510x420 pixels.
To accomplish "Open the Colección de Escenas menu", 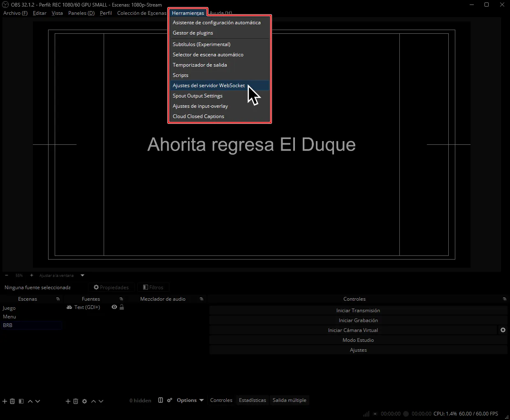I will pyautogui.click(x=142, y=13).
